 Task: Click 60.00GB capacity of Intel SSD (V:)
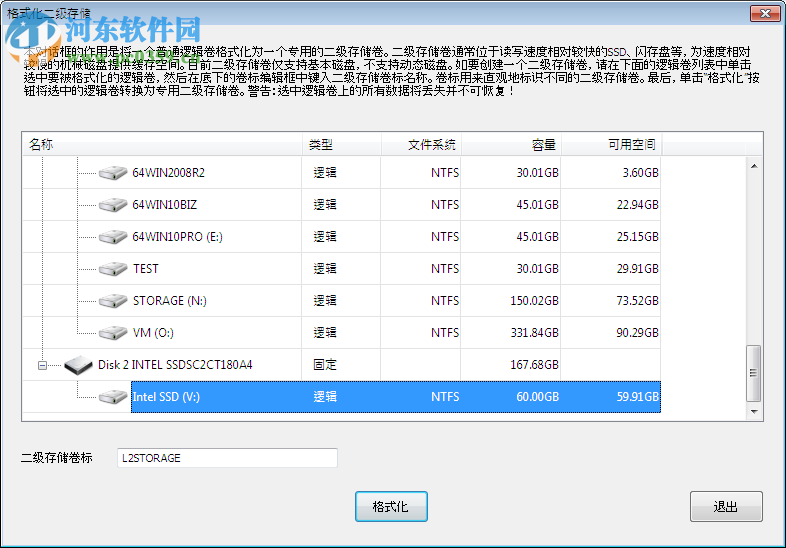pyautogui.click(x=537, y=397)
